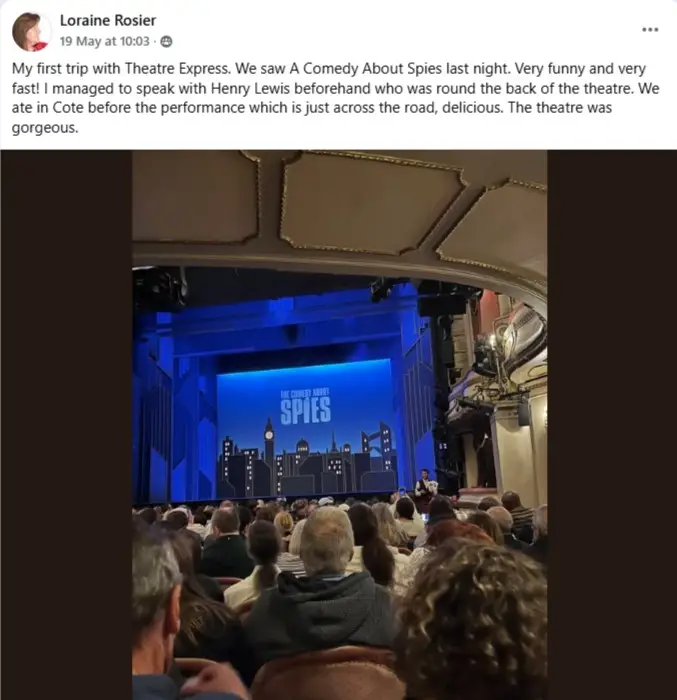Open Loraine Rosier's profile picture
Image resolution: width=677 pixels, height=700 pixels.
[x=30, y=32]
